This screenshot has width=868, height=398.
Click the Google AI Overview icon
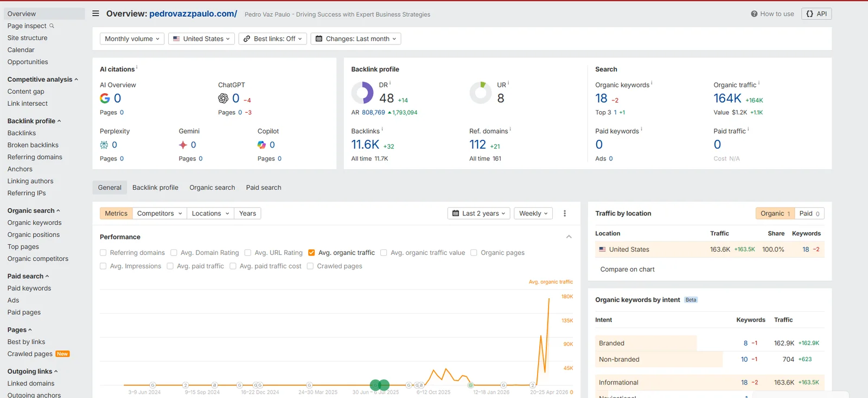(105, 98)
